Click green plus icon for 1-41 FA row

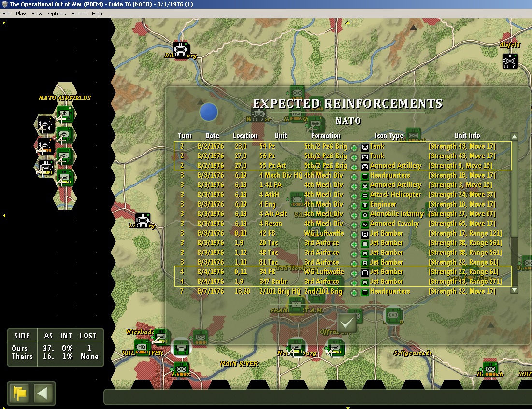pos(354,186)
